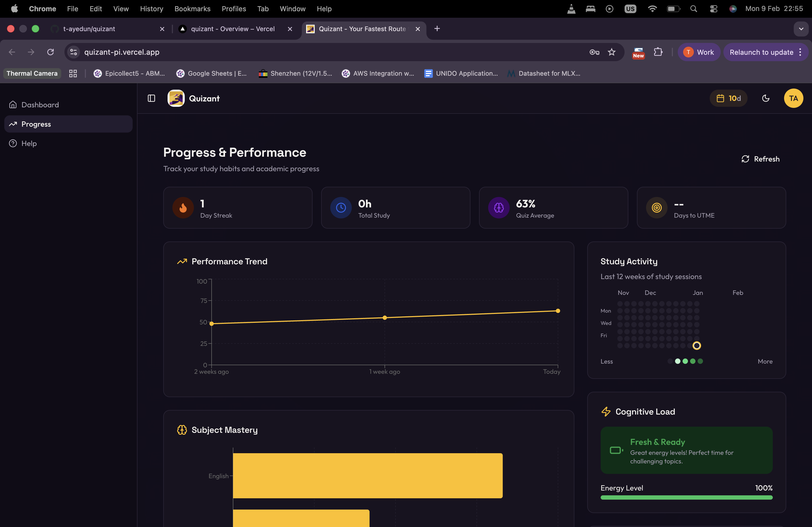The image size is (812, 527).
Task: Click the Energy Level progress bar
Action: (686, 498)
